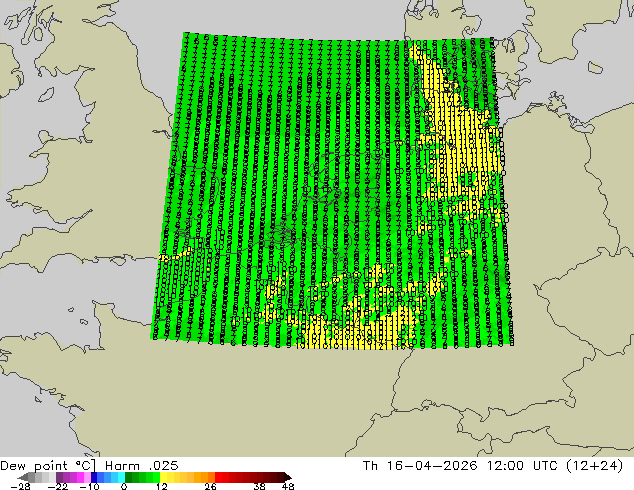Click the small island outline off northern Germany

(594, 68)
